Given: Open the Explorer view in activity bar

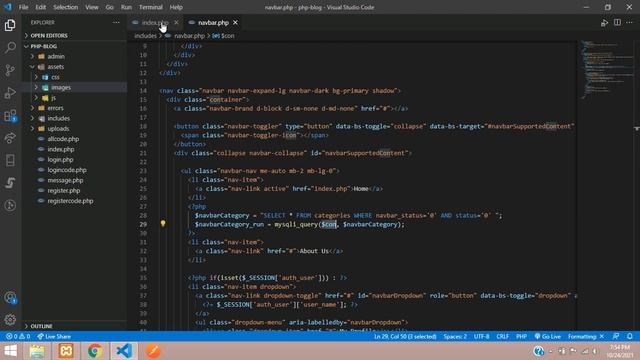Looking at the screenshot, I should [10, 25].
